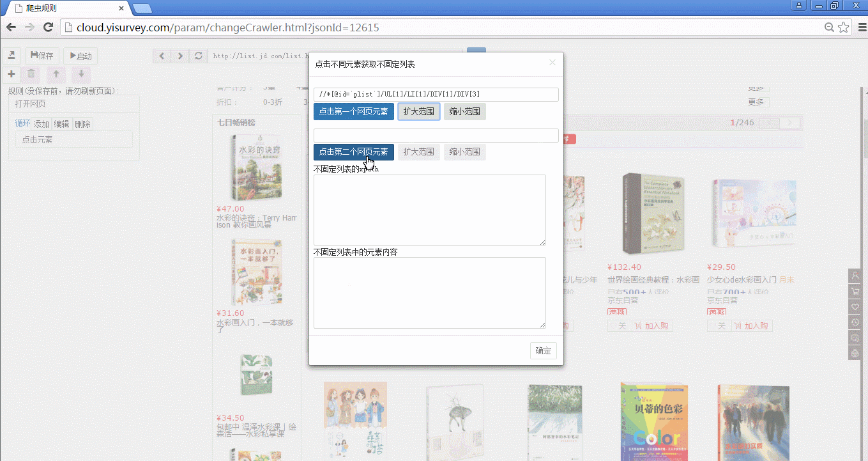This screenshot has height=461, width=868.
Task: Go back in the embedded page preview
Action: coord(162,56)
